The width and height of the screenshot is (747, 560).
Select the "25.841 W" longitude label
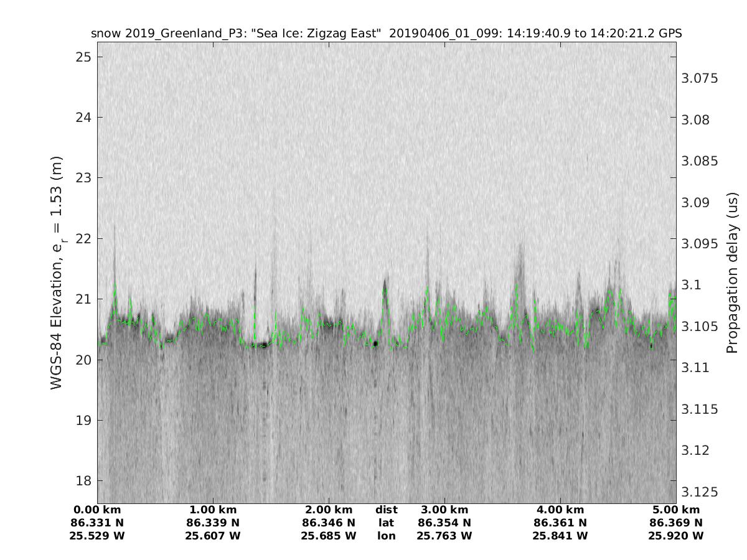point(560,536)
